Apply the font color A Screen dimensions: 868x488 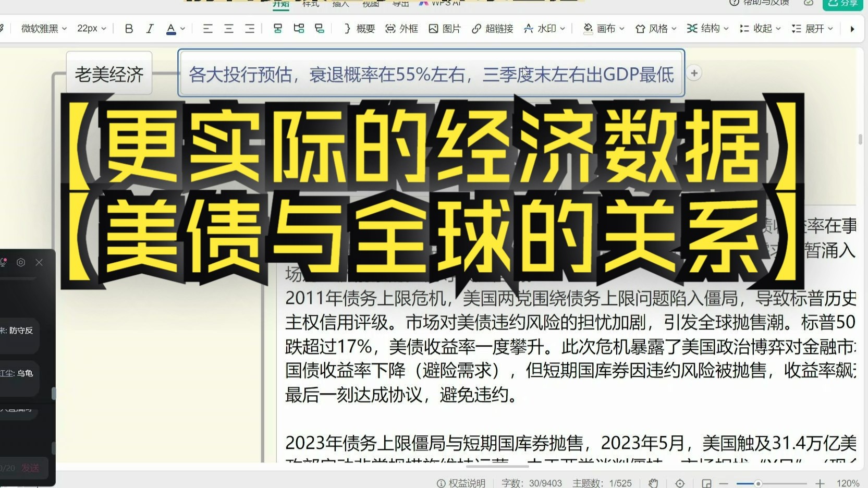tap(170, 29)
